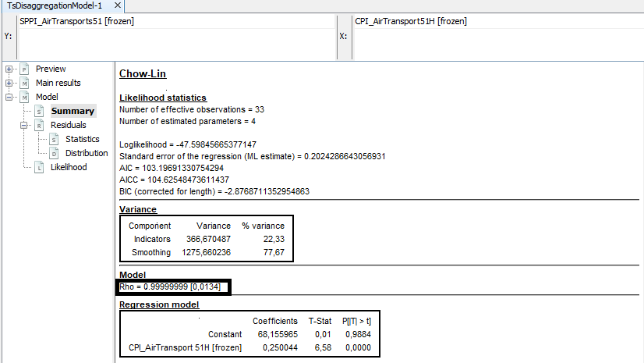
Task: Click the Chow-Lin heading
Action: [x=143, y=74]
